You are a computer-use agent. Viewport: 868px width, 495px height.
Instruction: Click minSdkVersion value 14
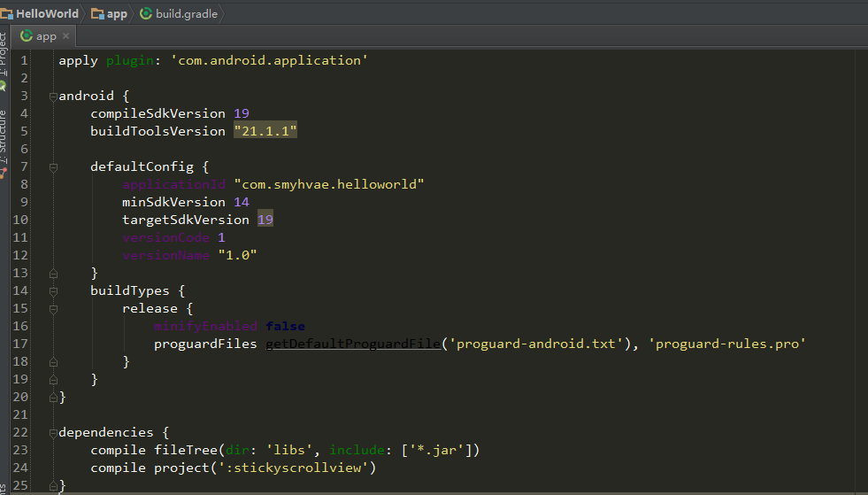coord(242,202)
